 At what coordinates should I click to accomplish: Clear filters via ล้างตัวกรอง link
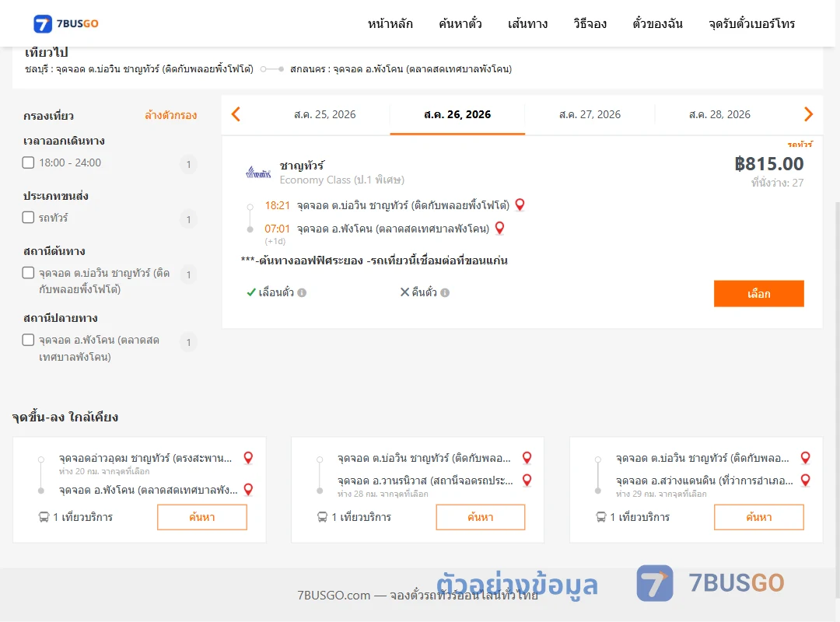[171, 115]
